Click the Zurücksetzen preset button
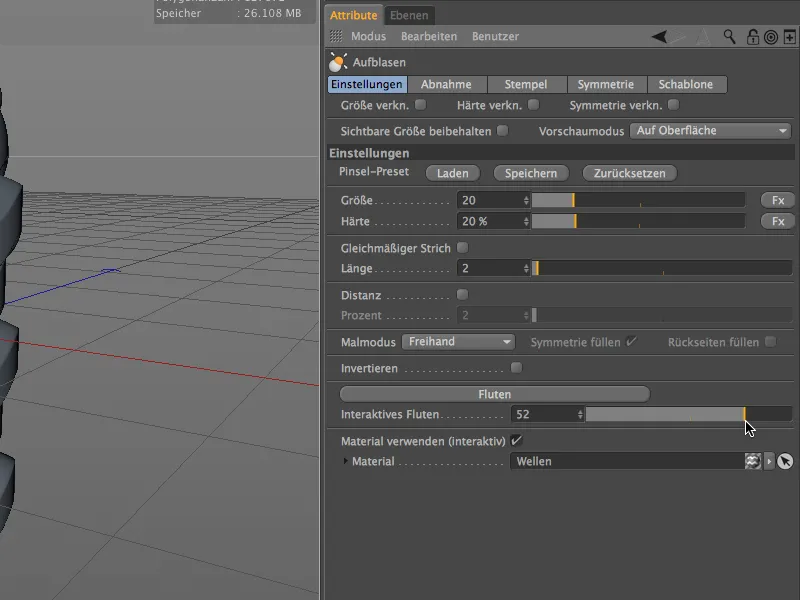This screenshot has width=800, height=600. 630,173
